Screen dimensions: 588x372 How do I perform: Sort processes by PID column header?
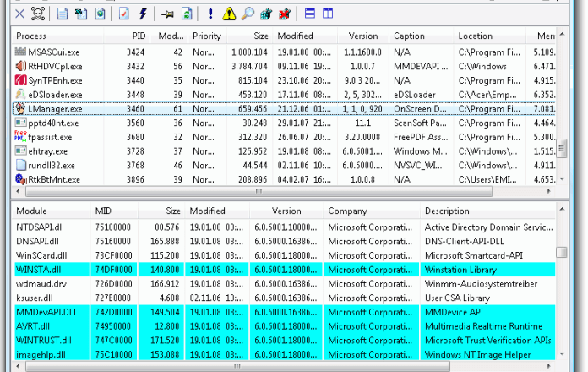[x=138, y=36]
